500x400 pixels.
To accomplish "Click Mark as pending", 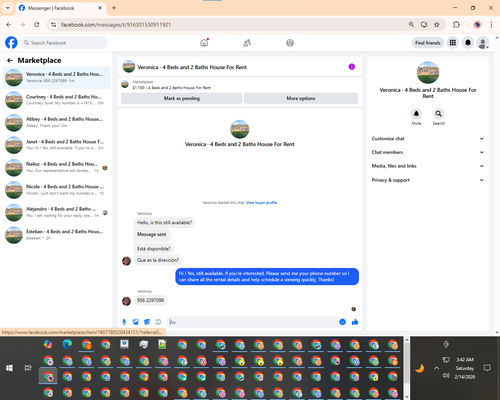I will click(182, 98).
